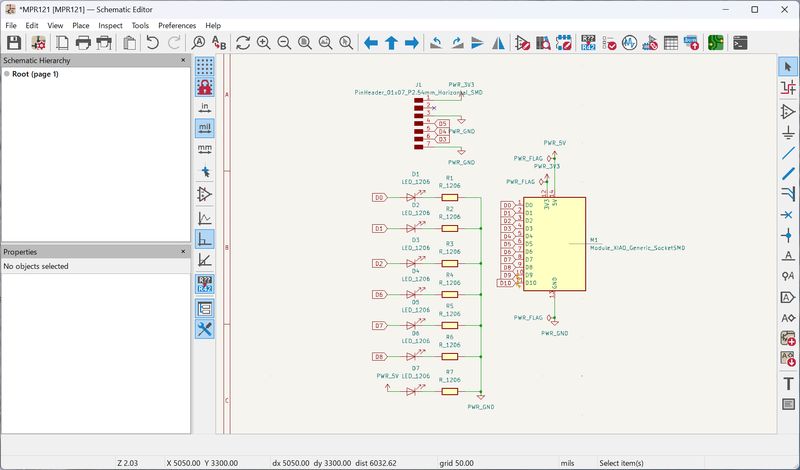The width and height of the screenshot is (800, 470).
Task: Close the Properties panel
Action: pos(183,252)
